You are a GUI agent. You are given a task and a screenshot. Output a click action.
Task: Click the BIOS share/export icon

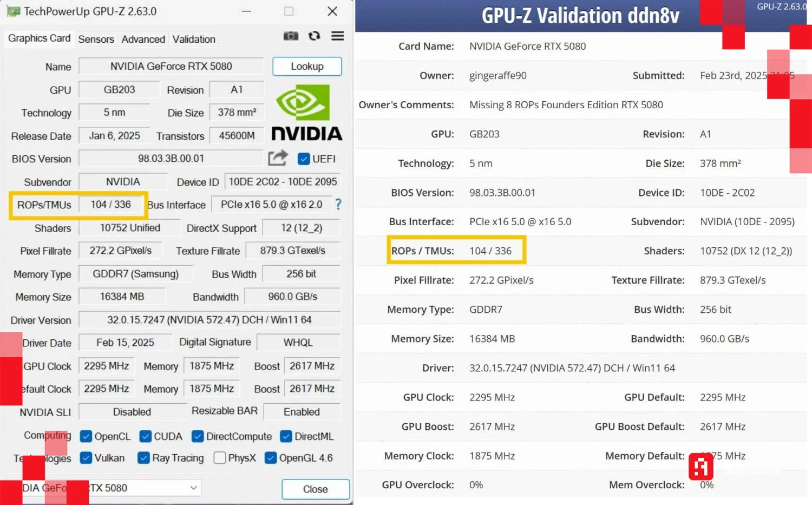[x=278, y=158]
